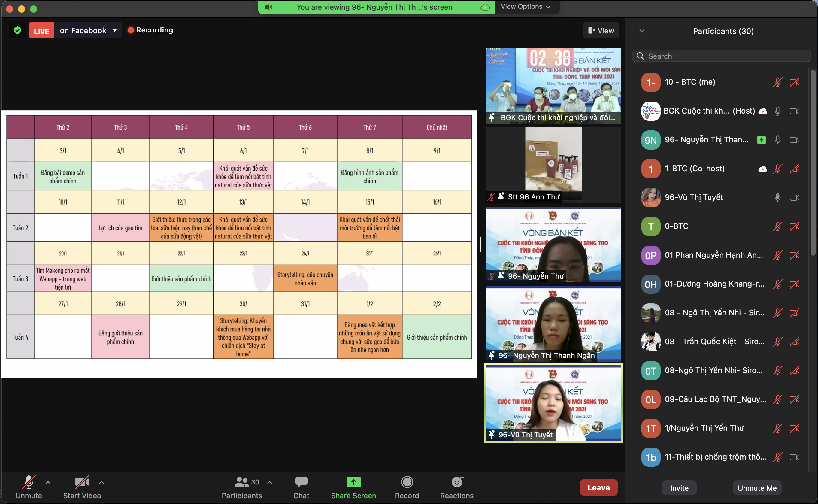This screenshot has height=504, width=818.
Task: Click the cloud icon for 1-BTC (Co-host)
Action: [x=763, y=169]
